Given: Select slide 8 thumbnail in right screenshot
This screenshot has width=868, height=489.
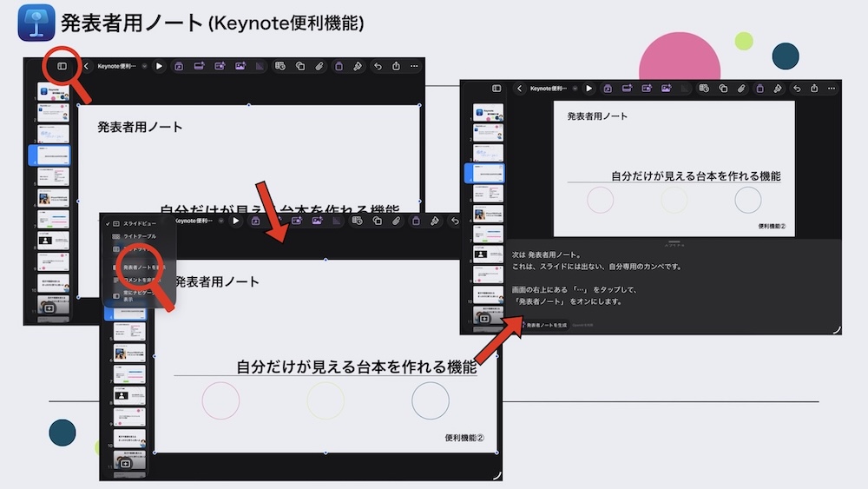Looking at the screenshot, I should pyautogui.click(x=488, y=254).
